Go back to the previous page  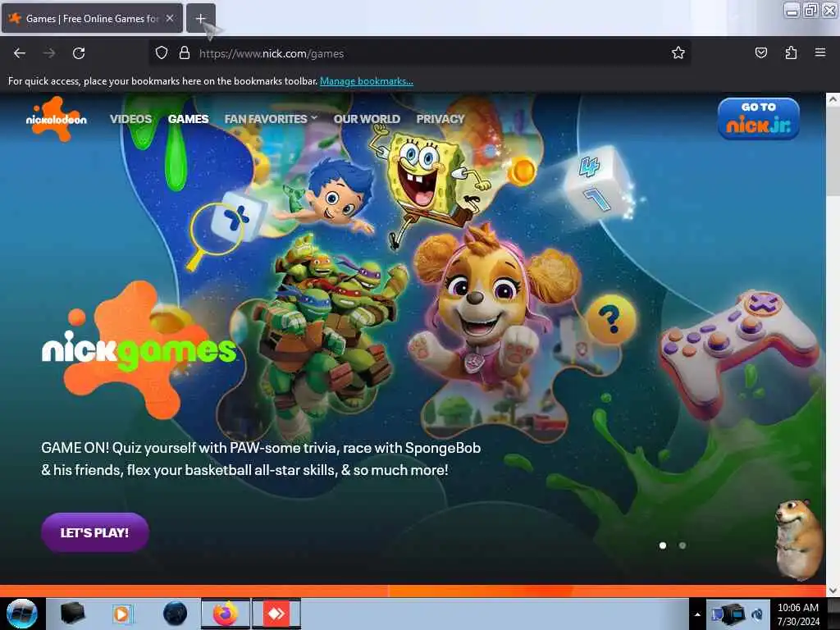pyautogui.click(x=20, y=53)
